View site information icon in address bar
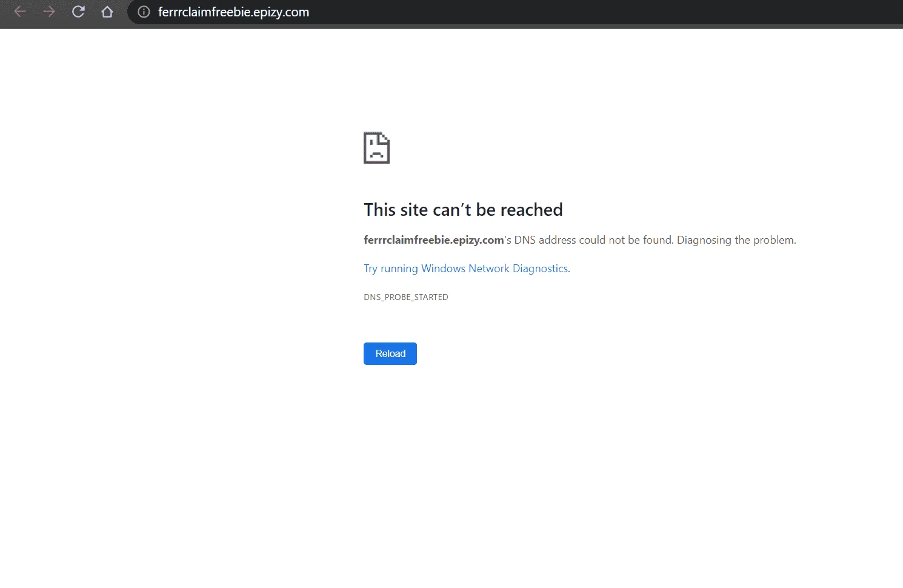Image resolution: width=903 pixels, height=588 pixels. (144, 12)
